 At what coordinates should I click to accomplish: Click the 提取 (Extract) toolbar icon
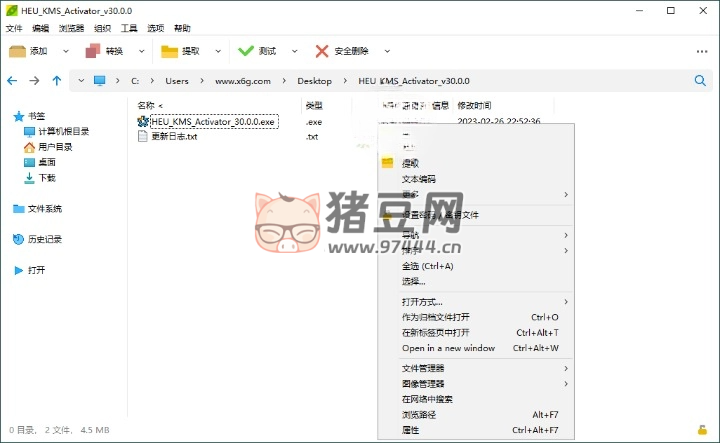coord(169,51)
